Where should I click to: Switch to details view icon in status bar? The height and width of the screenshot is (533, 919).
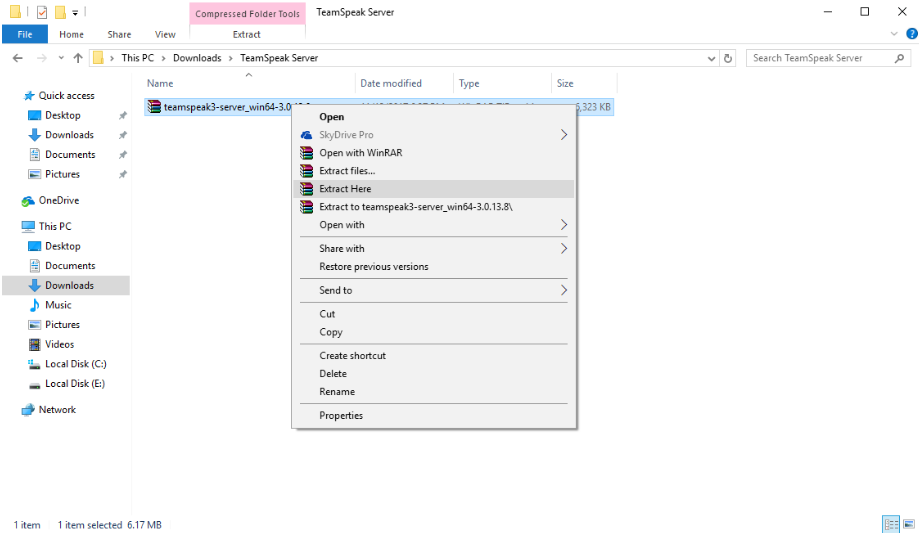pos(891,524)
